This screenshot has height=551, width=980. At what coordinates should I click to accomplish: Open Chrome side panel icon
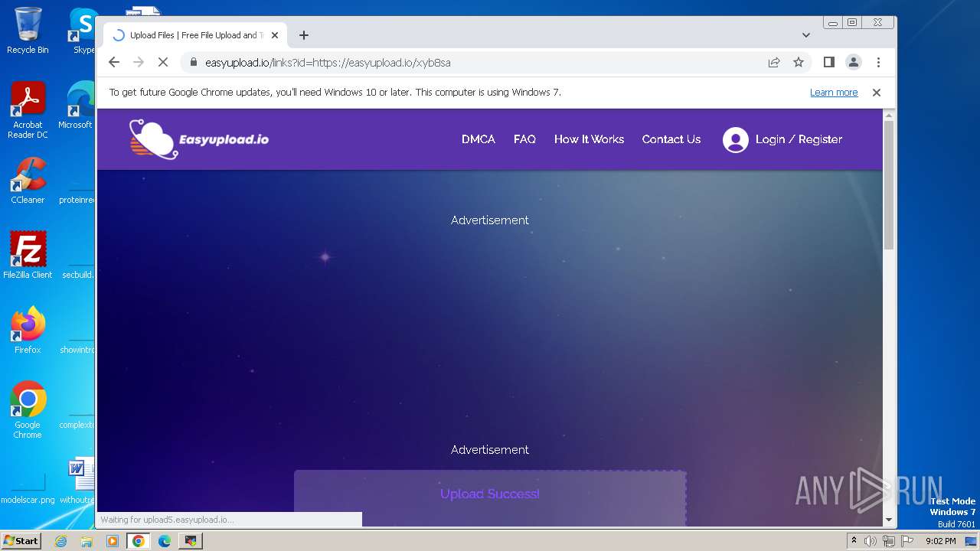coord(828,63)
